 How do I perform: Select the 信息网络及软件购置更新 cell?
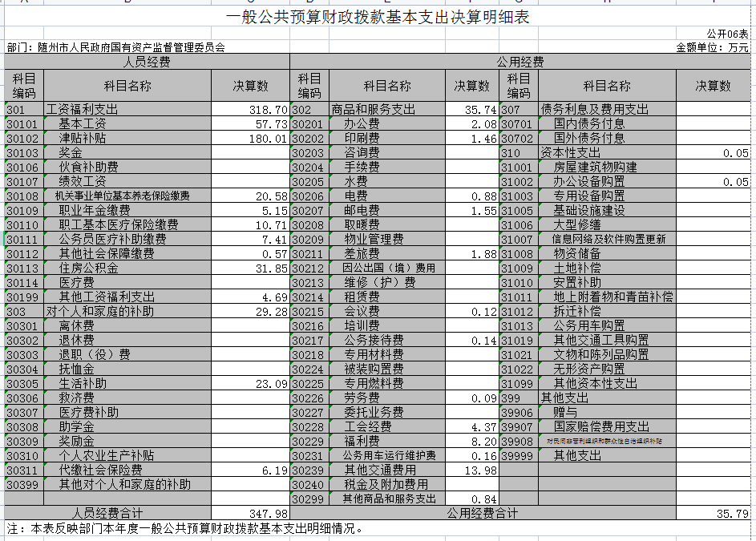[x=607, y=239]
